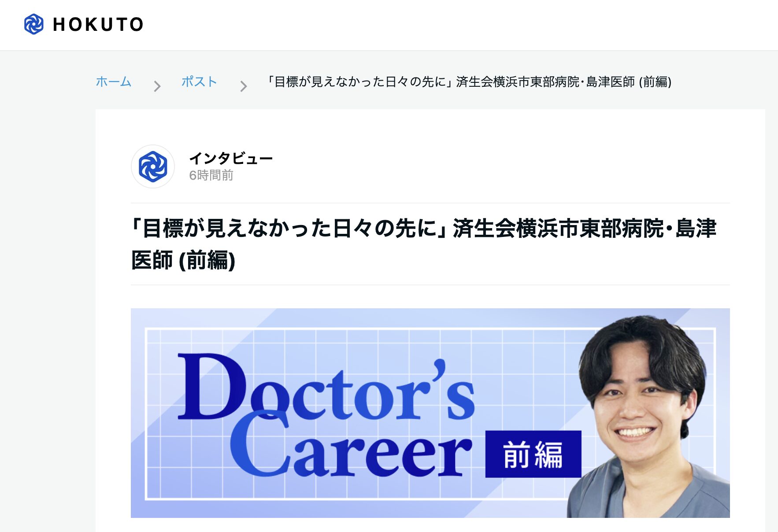Click the インタビュー author avatar icon
Screen dimensions: 778x532
coord(153,166)
